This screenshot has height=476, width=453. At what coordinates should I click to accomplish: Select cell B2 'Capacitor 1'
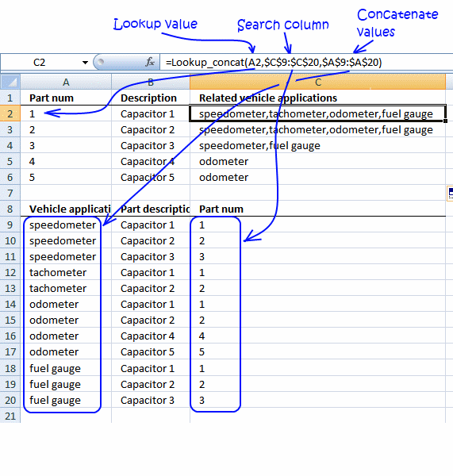(151, 113)
